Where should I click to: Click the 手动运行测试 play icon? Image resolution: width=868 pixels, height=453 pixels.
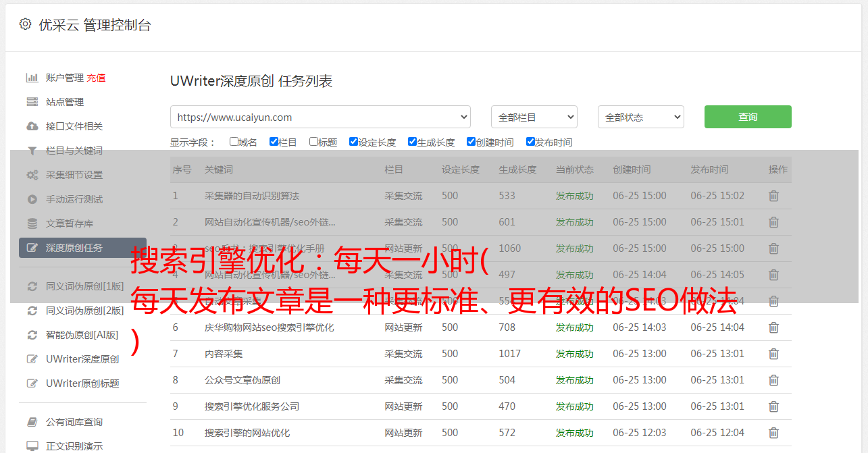coord(32,199)
